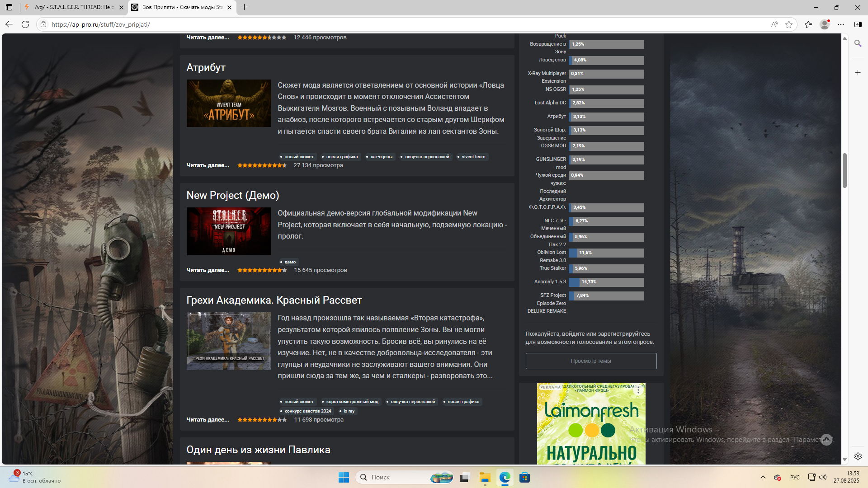
Task: Click the scroll-to-top arrow button
Action: pos(826,440)
